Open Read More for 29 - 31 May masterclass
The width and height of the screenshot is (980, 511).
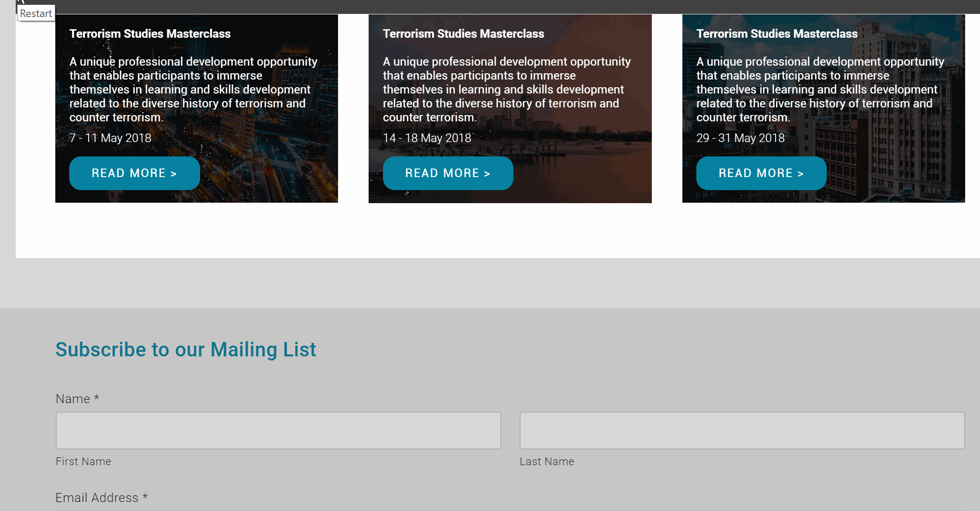click(x=761, y=173)
